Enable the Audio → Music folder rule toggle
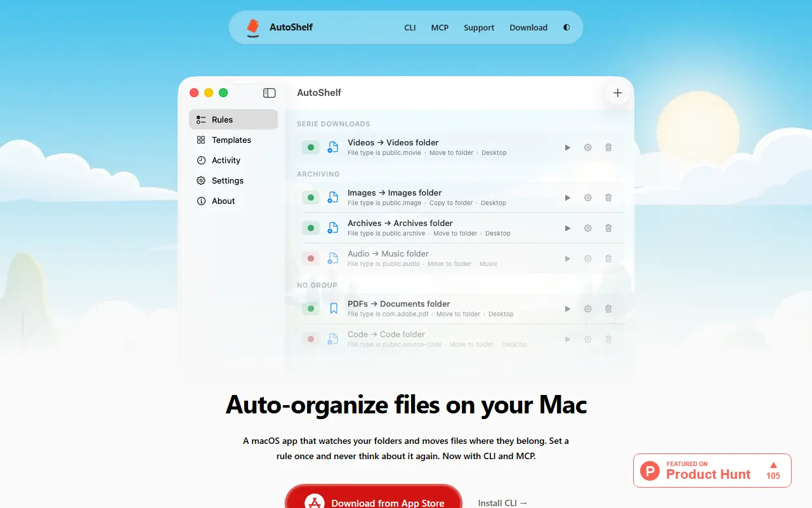 pyautogui.click(x=311, y=258)
